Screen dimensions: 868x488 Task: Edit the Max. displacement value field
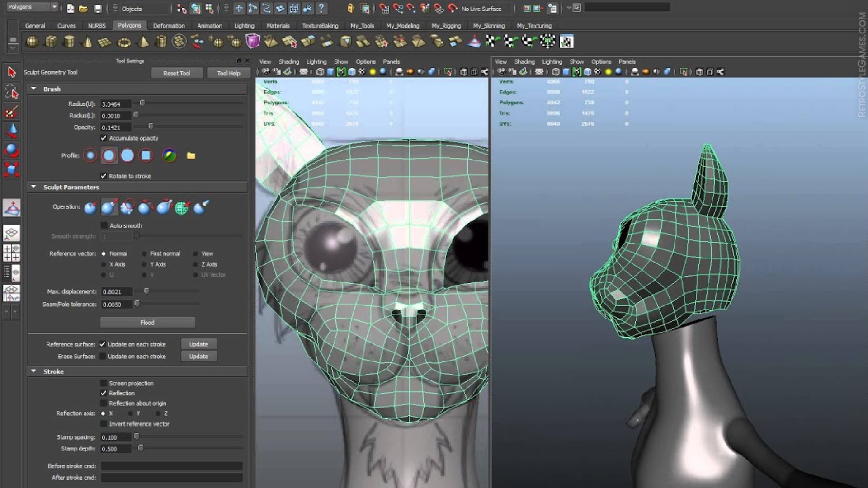pyautogui.click(x=117, y=291)
